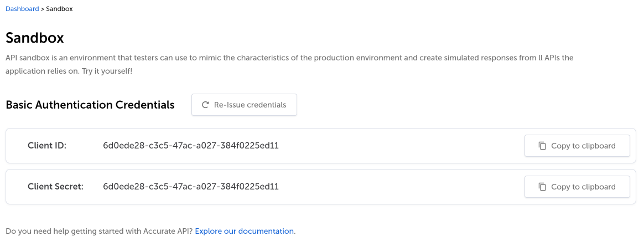Click the Client ID value string
The width and height of the screenshot is (644, 241).
[190, 146]
